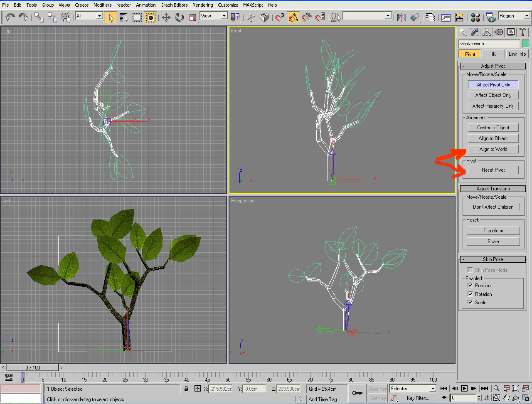Open the Utilities hammer panel
This screenshot has height=404, width=532.
click(x=522, y=32)
